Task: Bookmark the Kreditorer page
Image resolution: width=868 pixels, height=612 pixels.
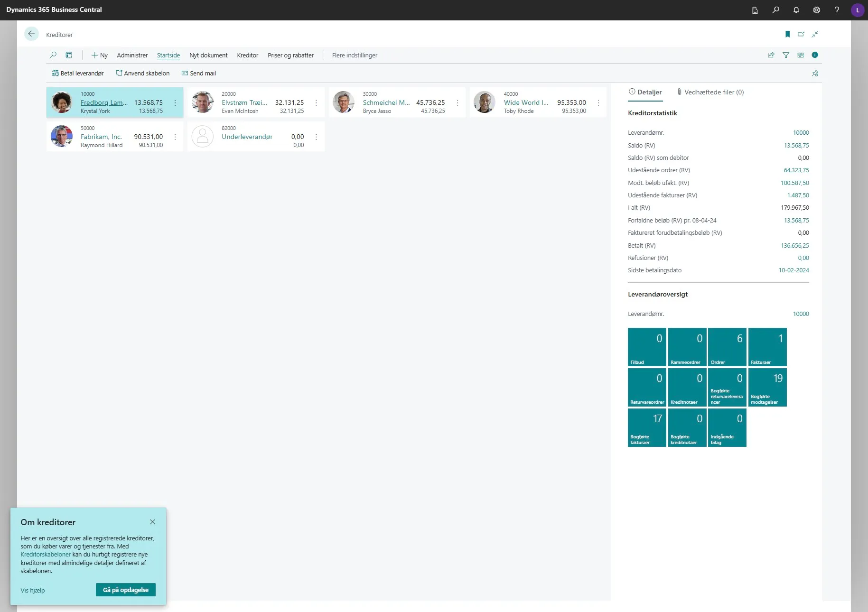Action: click(788, 34)
